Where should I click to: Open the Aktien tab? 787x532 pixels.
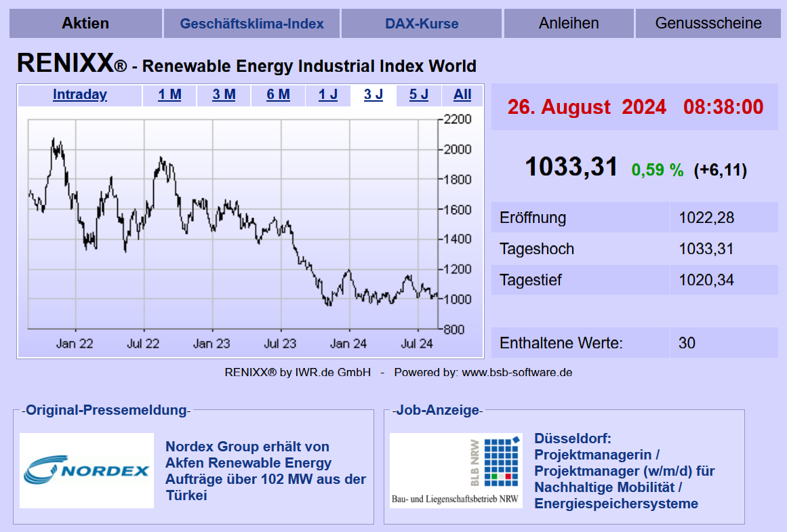[x=85, y=23]
